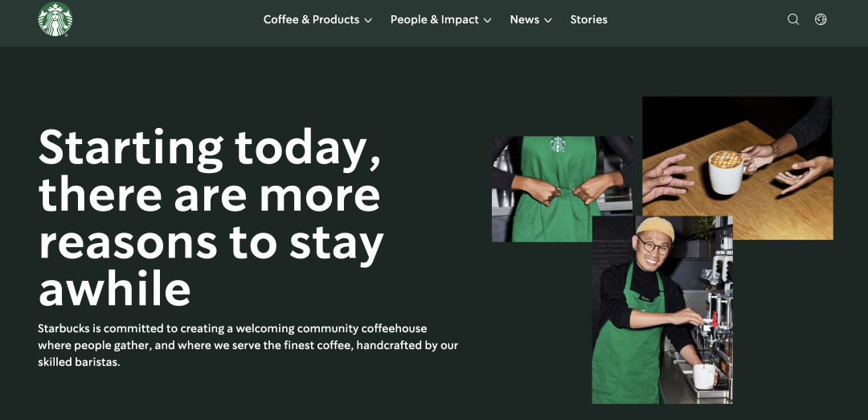Select the News menu item

pyautogui.click(x=531, y=19)
